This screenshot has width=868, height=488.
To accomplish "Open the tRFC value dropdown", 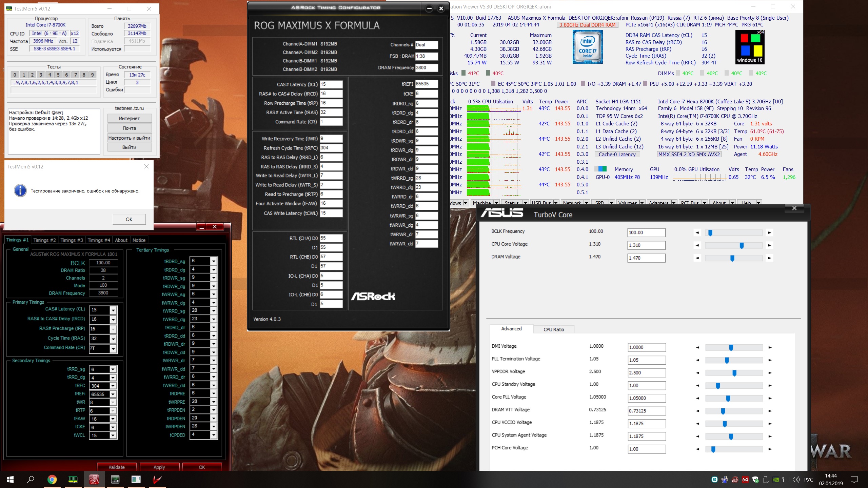I will 113,386.
